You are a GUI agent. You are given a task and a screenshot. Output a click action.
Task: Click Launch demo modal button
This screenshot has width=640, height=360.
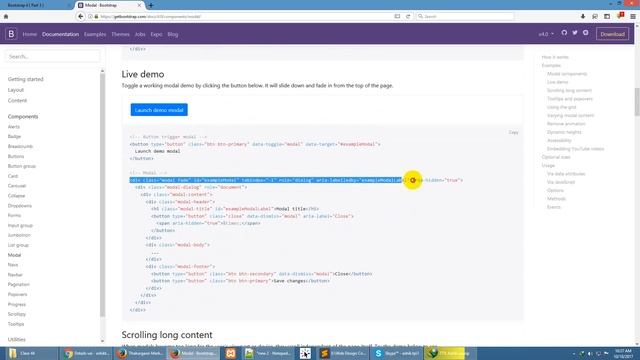click(x=159, y=110)
